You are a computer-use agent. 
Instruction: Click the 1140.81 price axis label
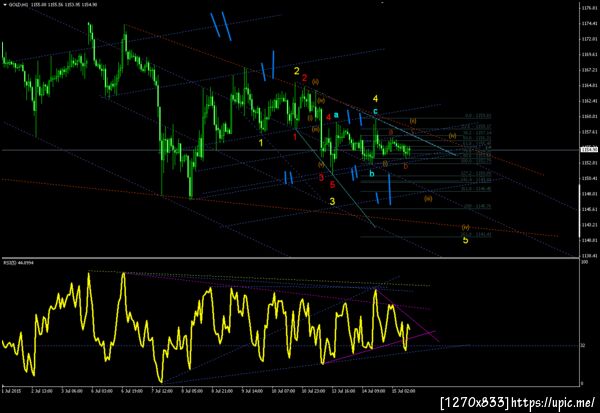click(x=590, y=240)
